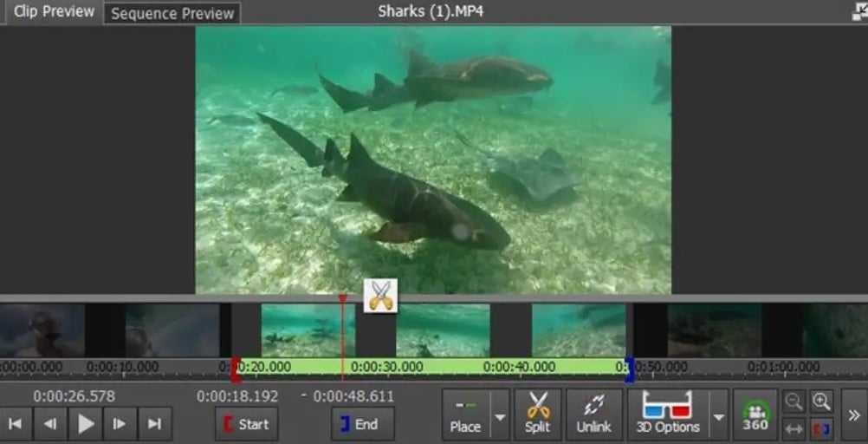
Task: Zoom in the clip timeline
Action: pos(821,401)
